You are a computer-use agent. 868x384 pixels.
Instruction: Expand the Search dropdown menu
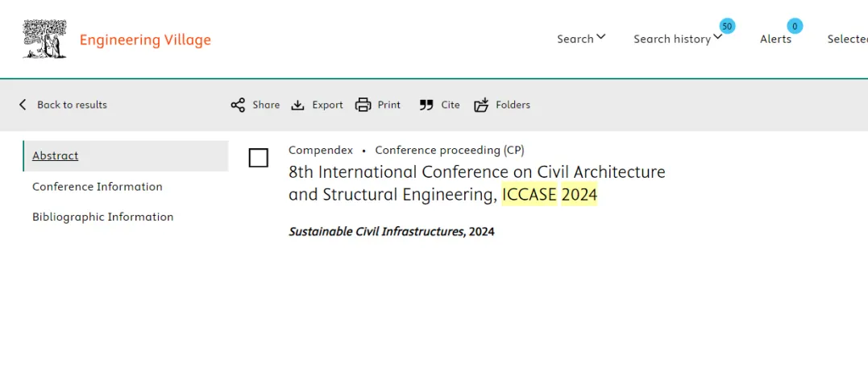coord(581,39)
